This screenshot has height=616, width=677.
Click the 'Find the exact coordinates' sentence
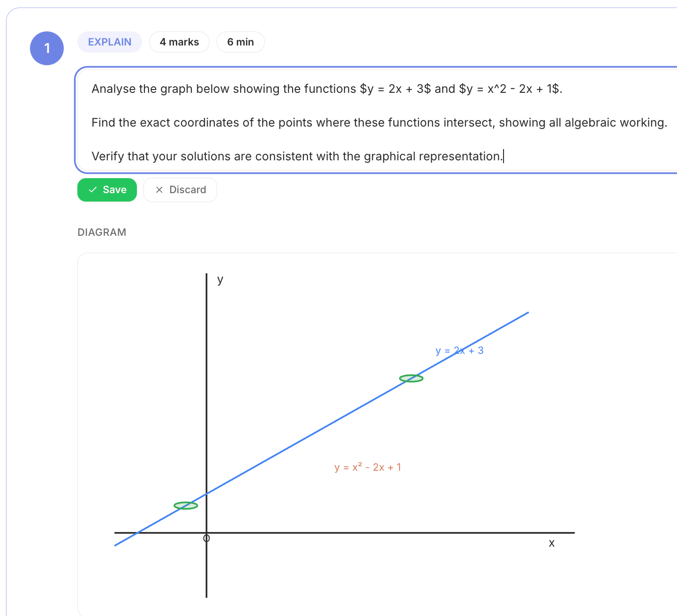pyautogui.click(x=379, y=122)
